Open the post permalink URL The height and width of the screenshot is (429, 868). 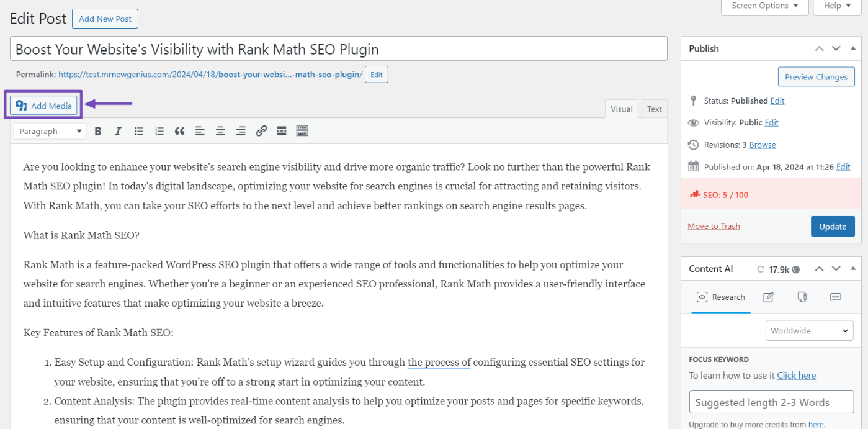(x=210, y=75)
